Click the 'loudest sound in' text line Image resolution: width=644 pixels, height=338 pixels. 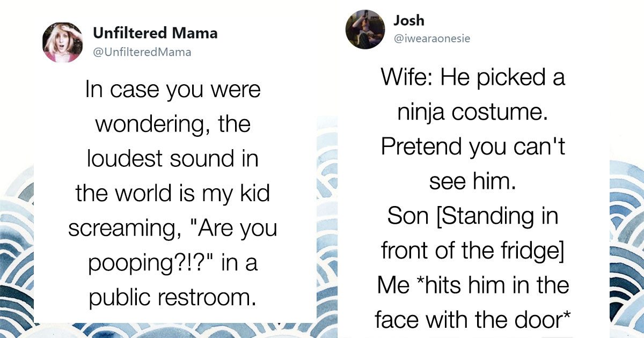[x=172, y=159]
